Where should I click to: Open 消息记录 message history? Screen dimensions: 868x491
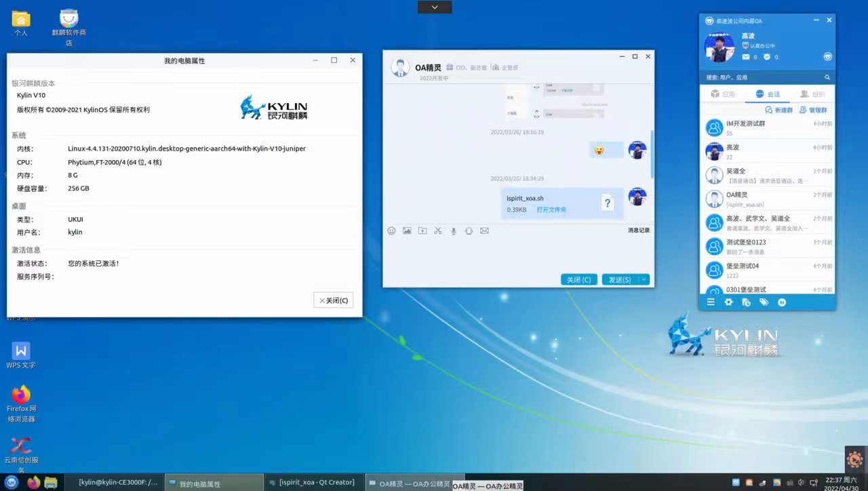click(x=639, y=231)
